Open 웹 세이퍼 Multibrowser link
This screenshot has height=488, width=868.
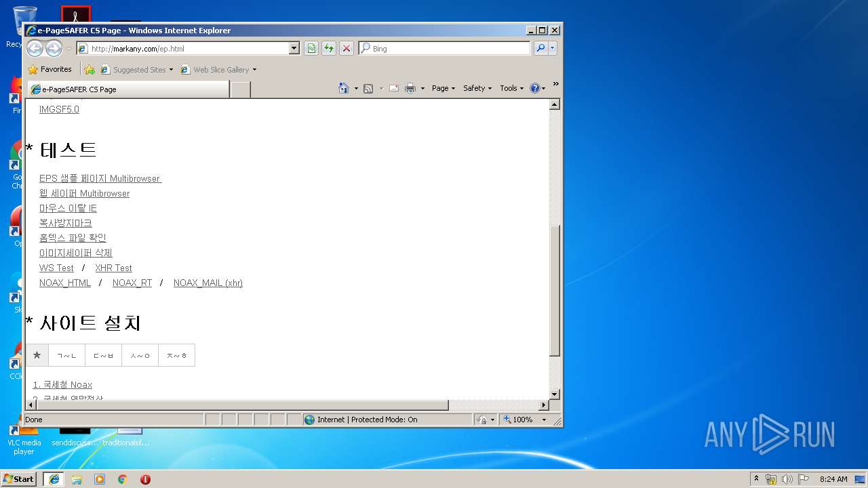click(84, 193)
